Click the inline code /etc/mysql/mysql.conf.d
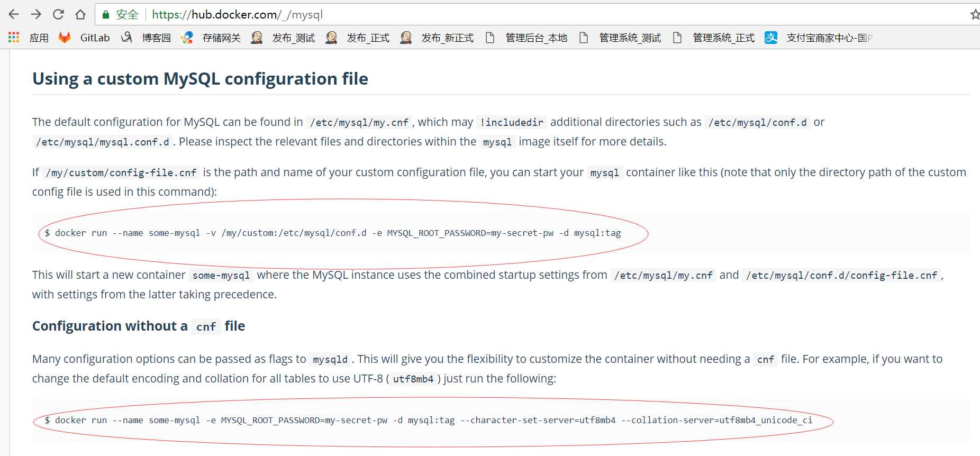Viewport: 980px width, 456px height. [102, 142]
